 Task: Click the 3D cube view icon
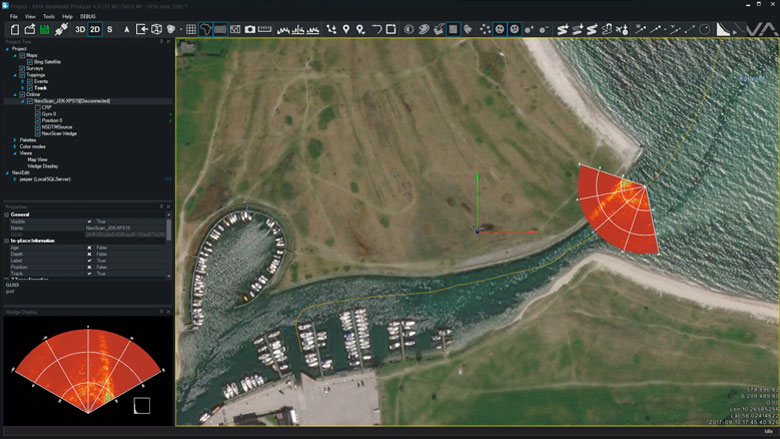157,29
